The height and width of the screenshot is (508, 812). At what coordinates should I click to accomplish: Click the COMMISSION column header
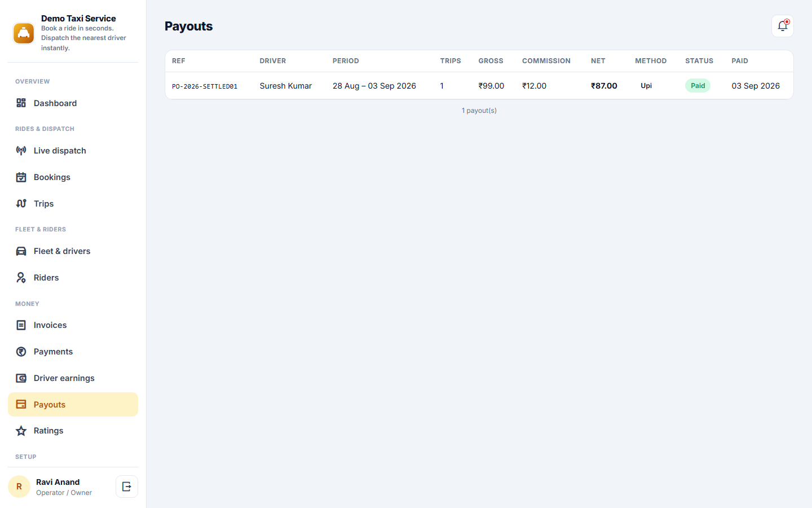point(546,61)
